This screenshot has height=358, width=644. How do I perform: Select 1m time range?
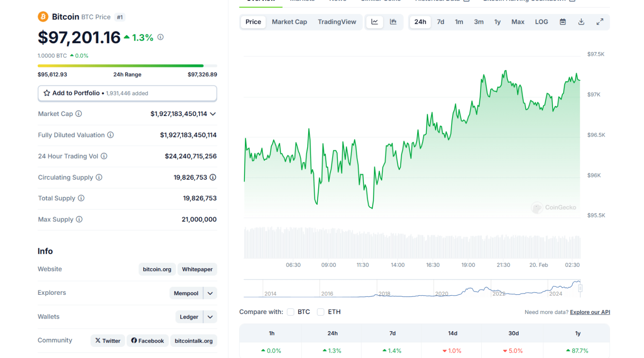(x=459, y=22)
